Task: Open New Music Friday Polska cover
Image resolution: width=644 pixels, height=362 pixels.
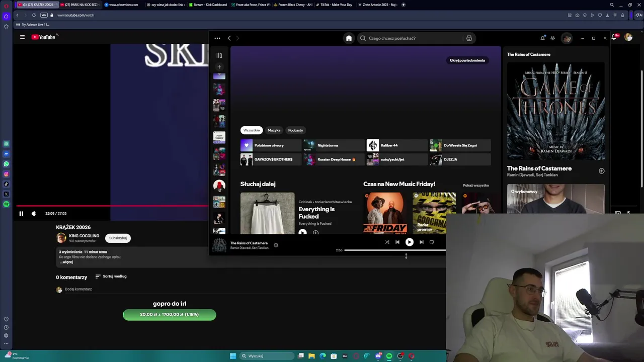Action: pyautogui.click(x=386, y=213)
